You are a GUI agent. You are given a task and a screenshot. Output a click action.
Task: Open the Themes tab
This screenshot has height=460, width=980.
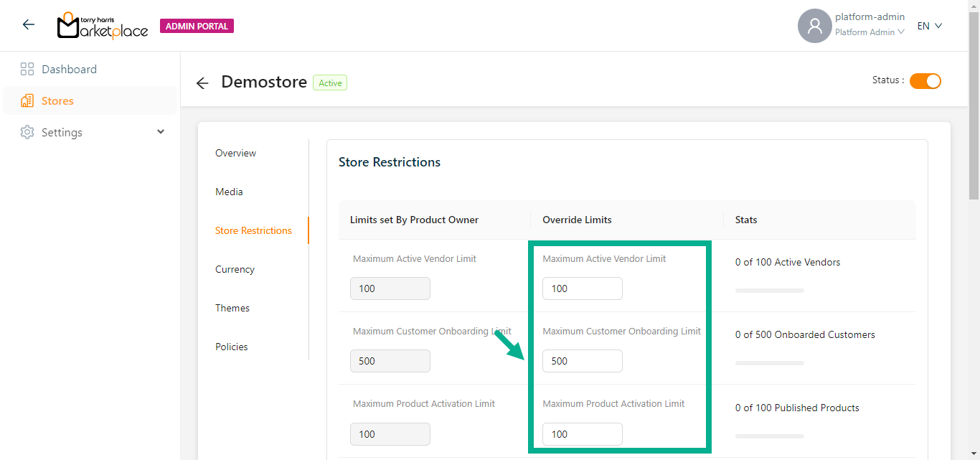pyautogui.click(x=232, y=308)
